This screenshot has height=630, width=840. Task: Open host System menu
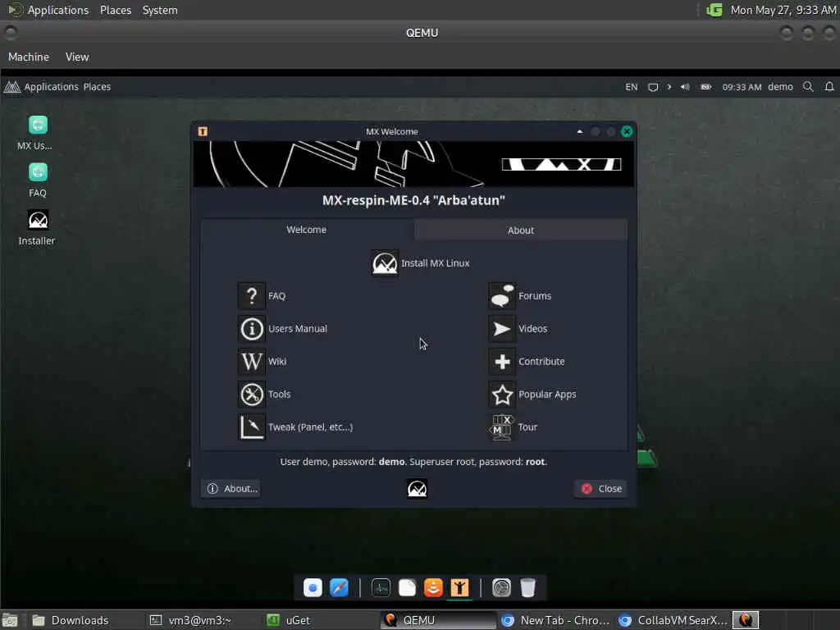tap(160, 10)
